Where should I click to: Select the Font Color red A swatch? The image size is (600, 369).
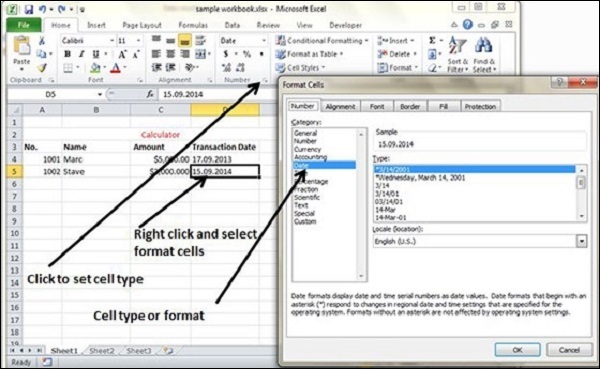point(116,68)
